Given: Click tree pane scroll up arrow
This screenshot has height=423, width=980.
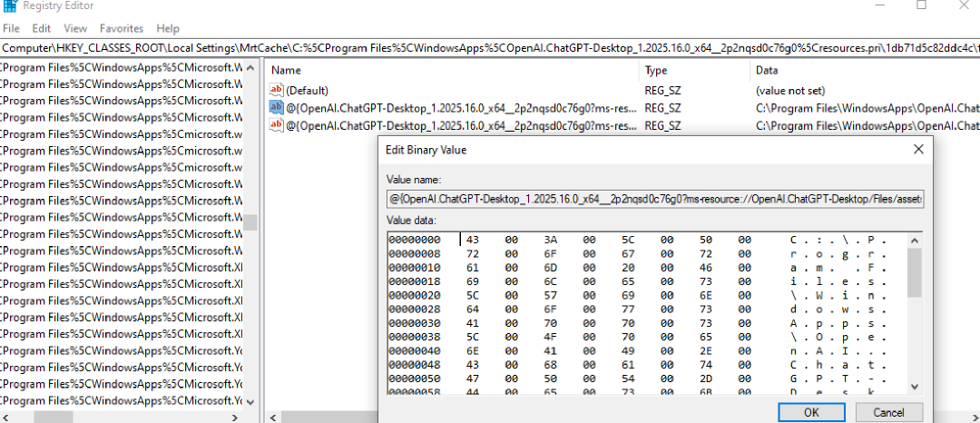Looking at the screenshot, I should (250, 67).
